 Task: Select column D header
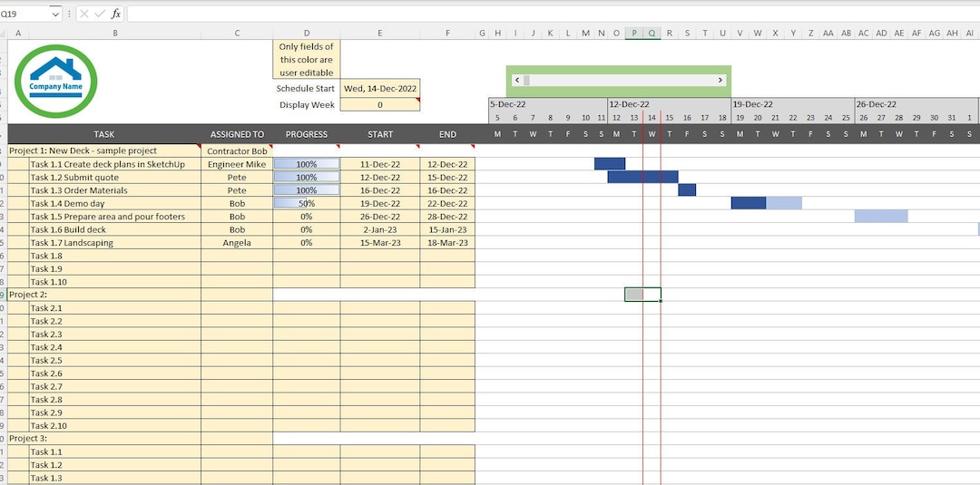(x=307, y=34)
